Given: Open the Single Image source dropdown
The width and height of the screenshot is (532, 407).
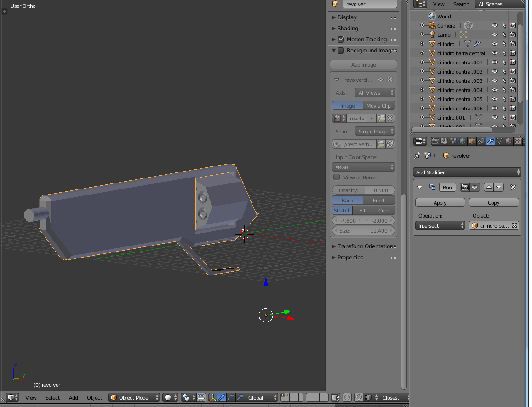Looking at the screenshot, I should (x=375, y=132).
